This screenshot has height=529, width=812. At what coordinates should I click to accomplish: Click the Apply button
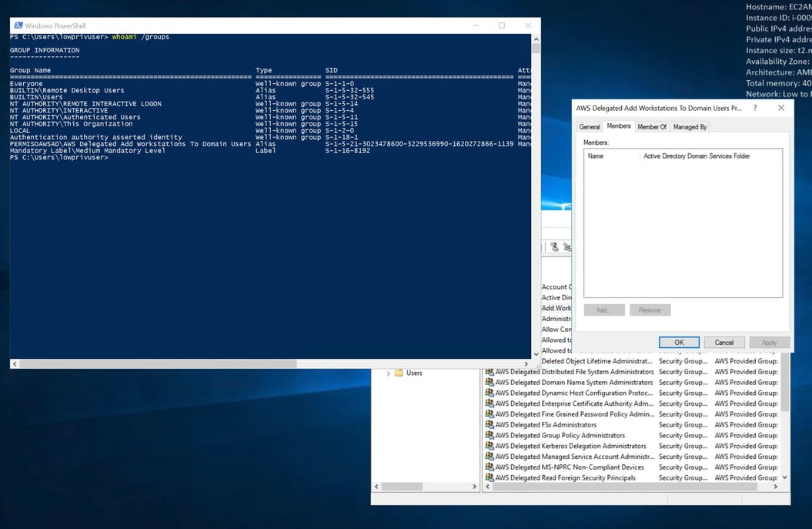pyautogui.click(x=769, y=343)
